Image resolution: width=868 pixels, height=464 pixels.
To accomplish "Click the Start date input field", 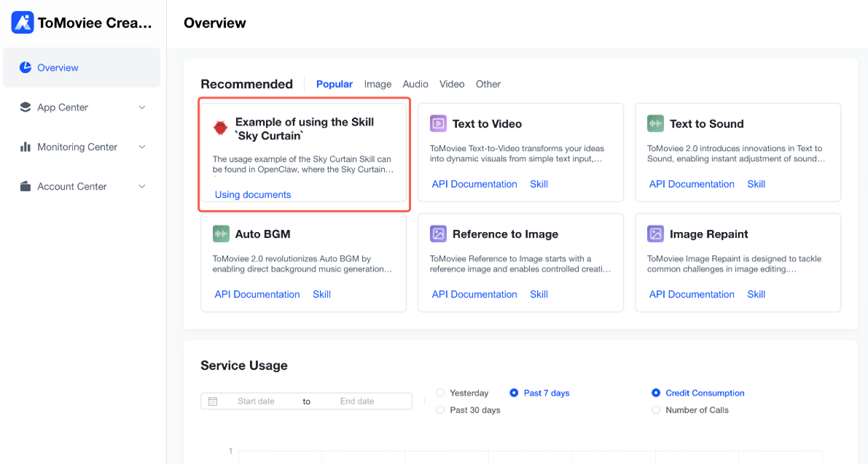I will click(x=256, y=401).
